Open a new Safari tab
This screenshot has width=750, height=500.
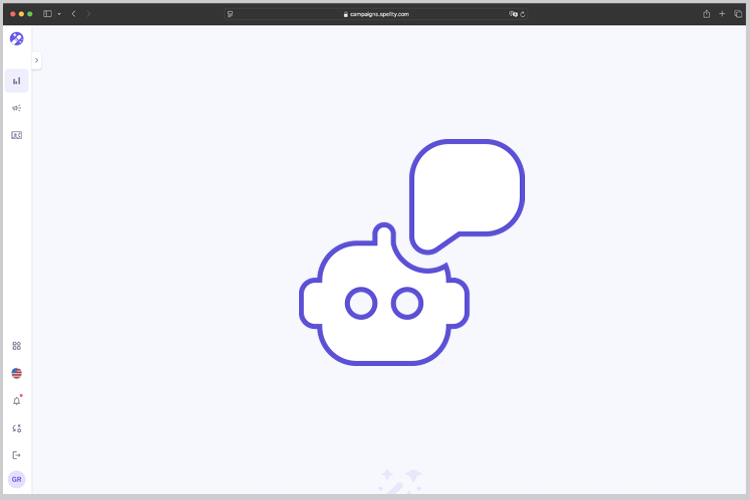[722, 14]
